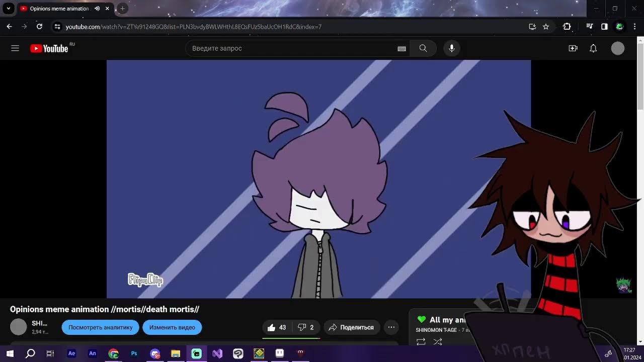Screen dimensions: 644x362
Task: Click the video player frame
Action: point(318,179)
